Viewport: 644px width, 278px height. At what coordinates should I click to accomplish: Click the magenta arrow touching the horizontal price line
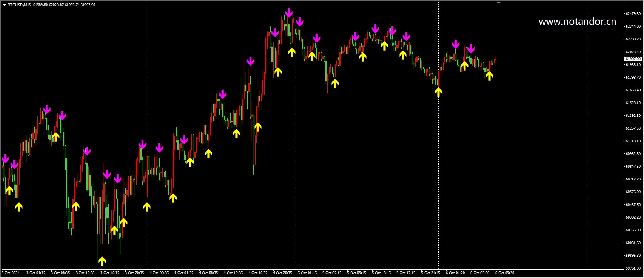(x=250, y=61)
